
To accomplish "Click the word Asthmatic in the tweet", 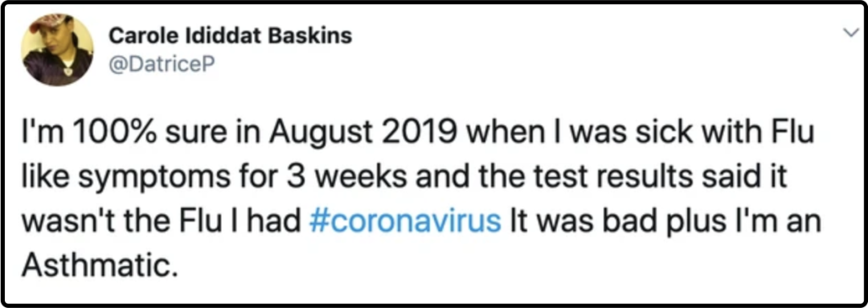I will 102,267.
